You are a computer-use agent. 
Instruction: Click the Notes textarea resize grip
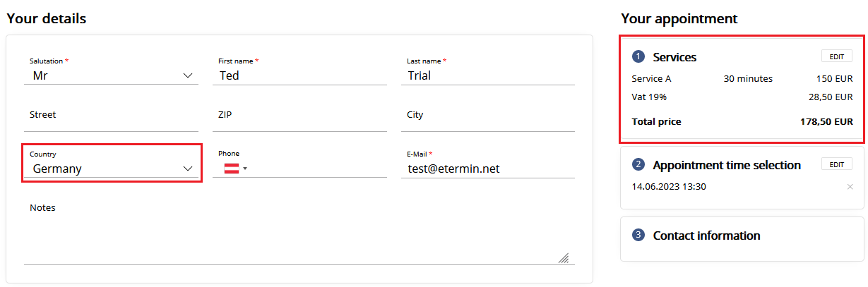tap(564, 257)
